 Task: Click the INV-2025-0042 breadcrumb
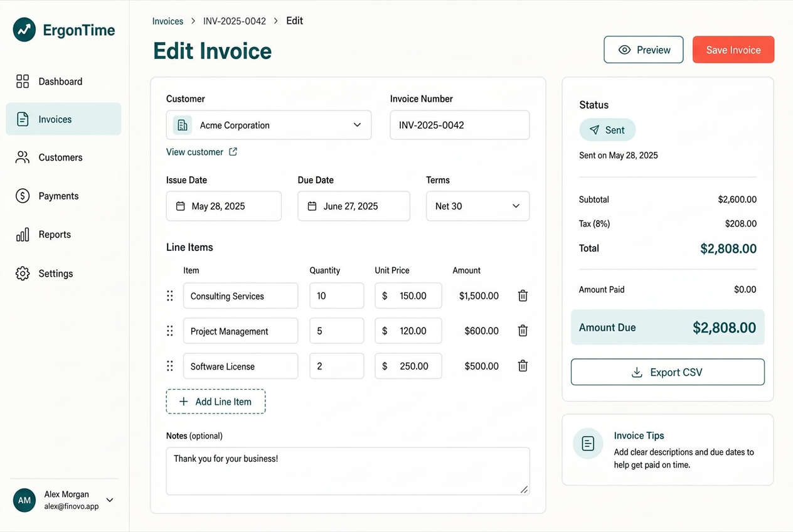coord(235,21)
